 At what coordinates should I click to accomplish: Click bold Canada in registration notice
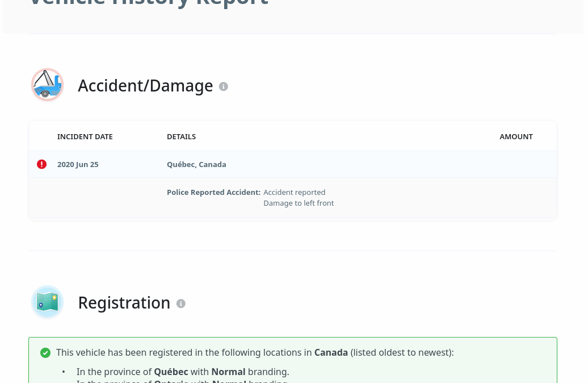click(x=331, y=352)
